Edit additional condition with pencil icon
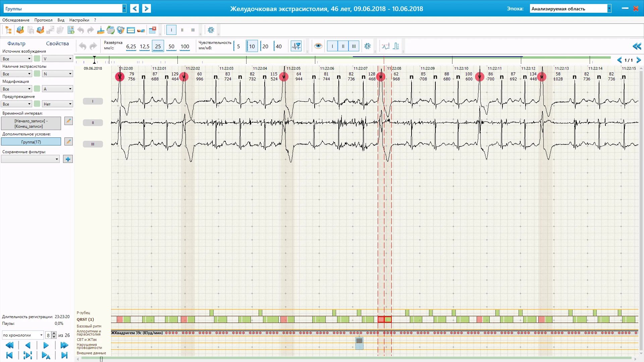Viewport: 644px width, 362px height. (68, 142)
